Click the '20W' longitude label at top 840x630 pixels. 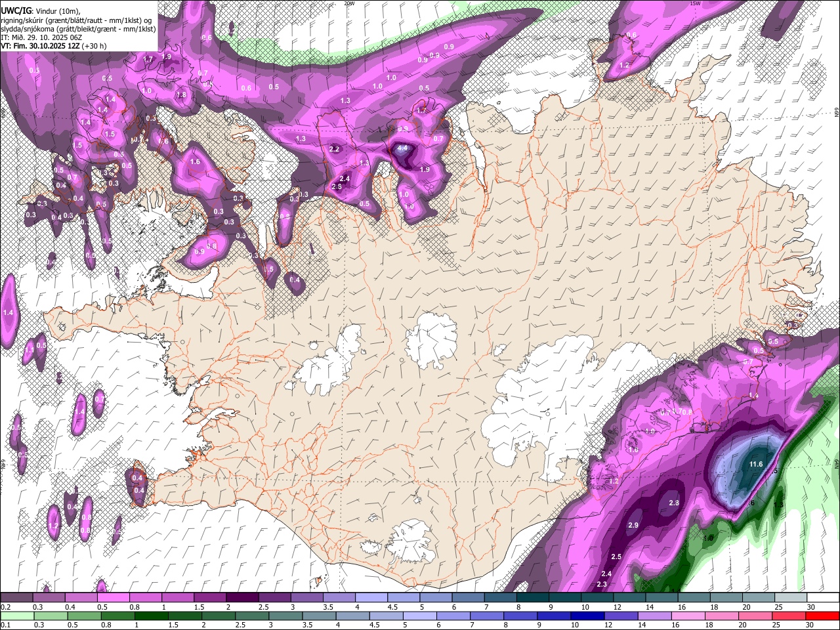point(349,3)
